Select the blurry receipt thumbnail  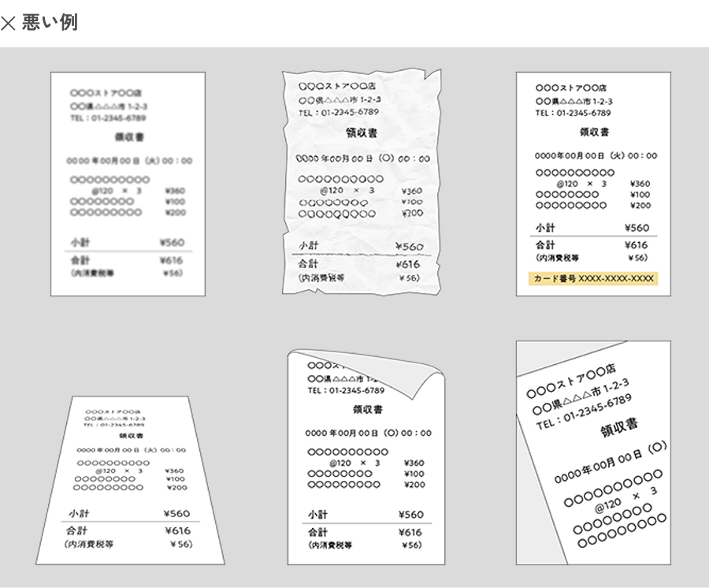[x=128, y=184]
